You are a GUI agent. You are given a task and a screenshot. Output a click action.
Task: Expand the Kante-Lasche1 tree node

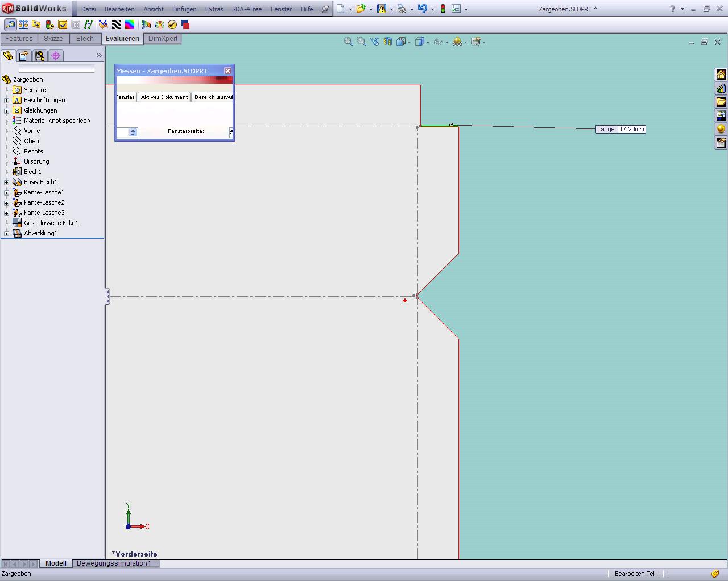(x=6, y=193)
